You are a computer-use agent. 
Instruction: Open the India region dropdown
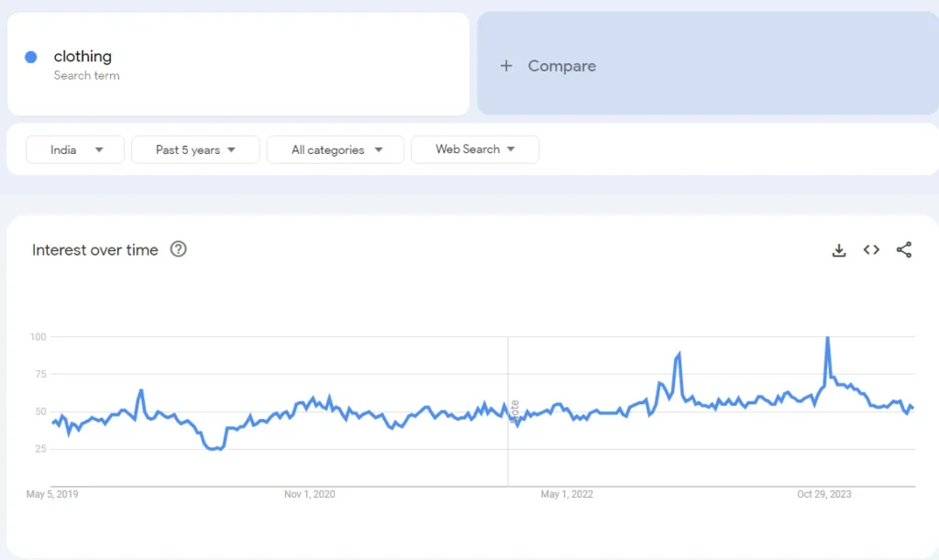[75, 149]
